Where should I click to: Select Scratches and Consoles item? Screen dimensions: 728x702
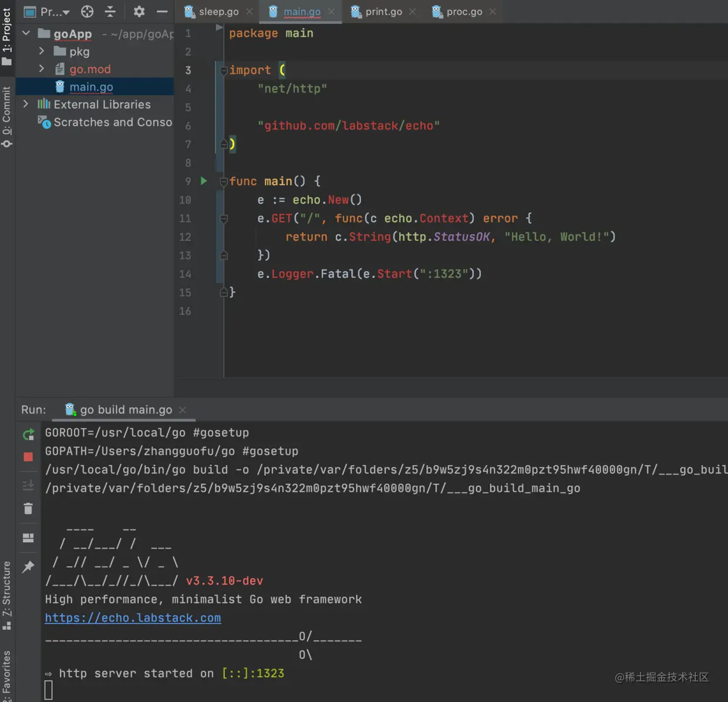[95, 122]
